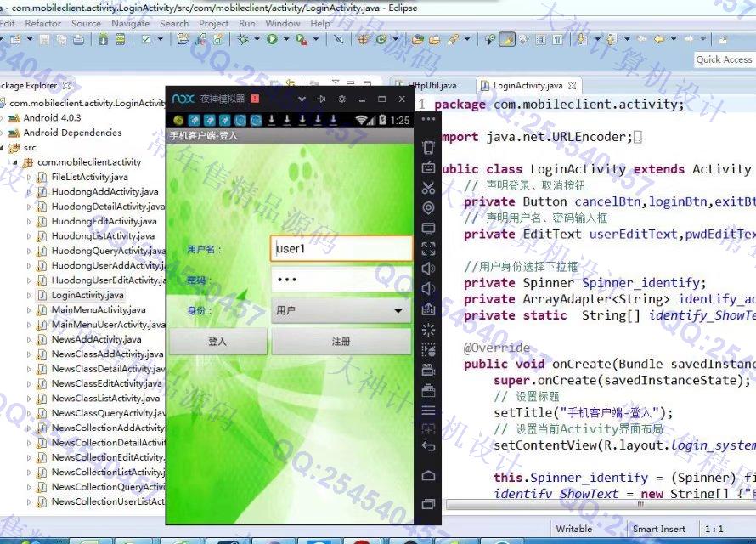
Task: Click the green Run button icon
Action: tap(273, 40)
